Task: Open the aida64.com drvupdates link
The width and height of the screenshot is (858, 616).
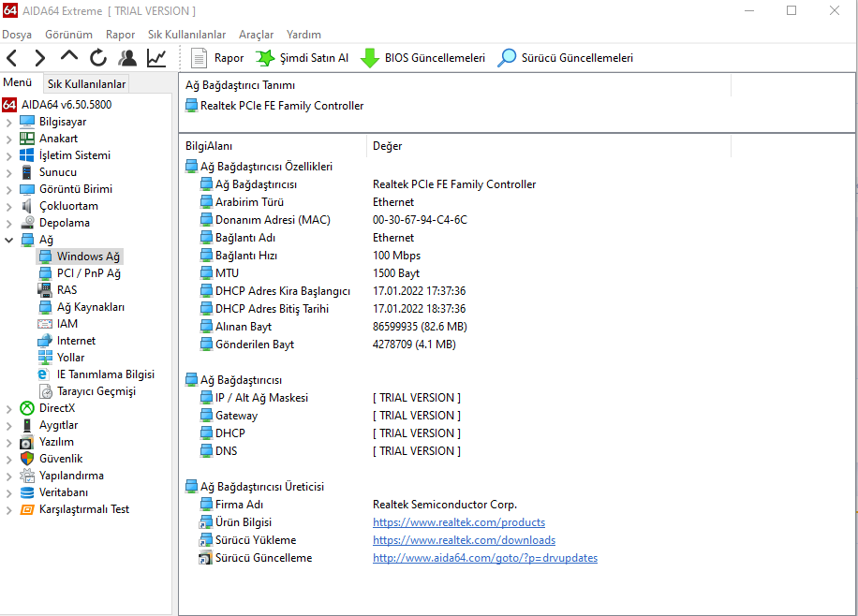Action: pos(484,558)
